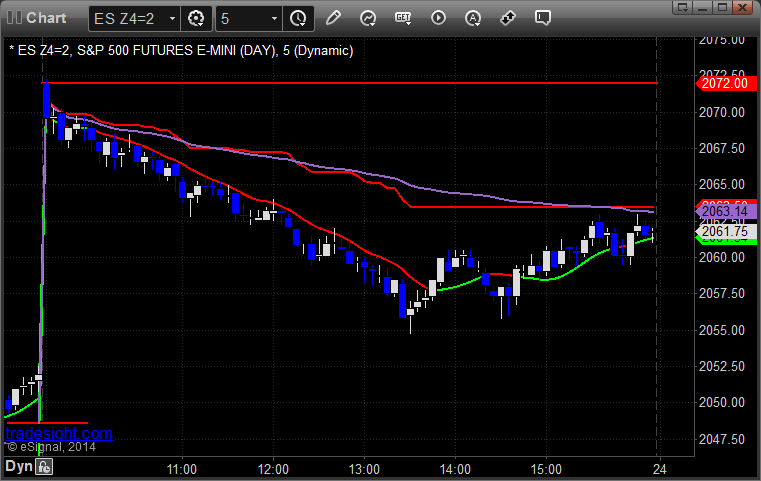Viewport: 761px width, 481px height.
Task: Click the 2047.50 price axis label
Action: coord(722,439)
